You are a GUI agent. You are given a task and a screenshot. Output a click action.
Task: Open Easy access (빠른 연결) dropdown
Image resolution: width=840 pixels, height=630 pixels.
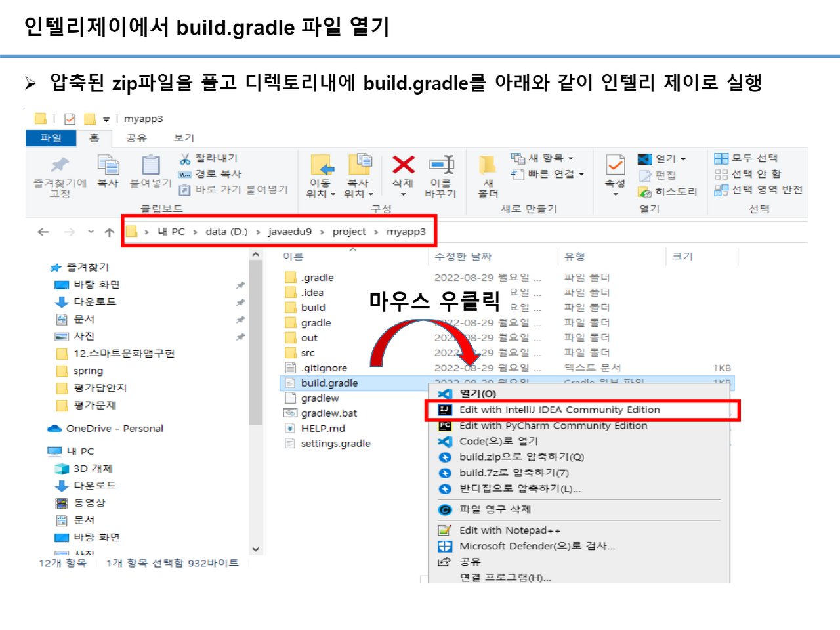pos(548,174)
